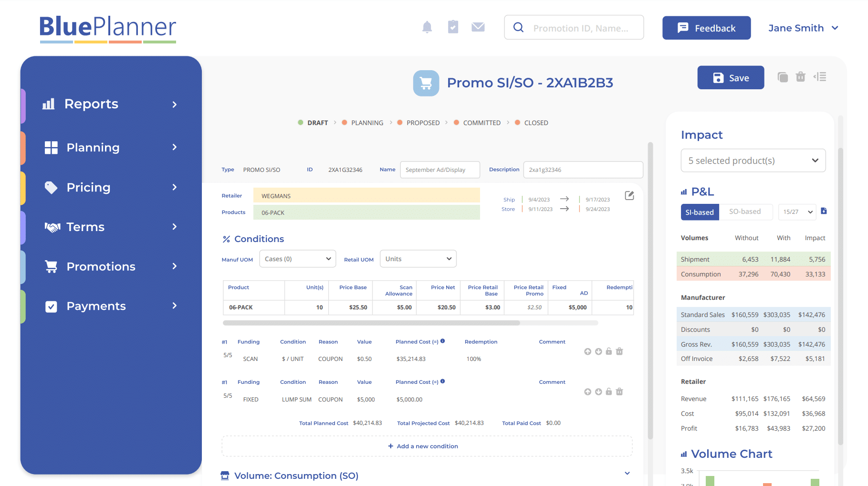Collapse the side panel with indent icon
This screenshot has width=868, height=486.
[820, 76]
